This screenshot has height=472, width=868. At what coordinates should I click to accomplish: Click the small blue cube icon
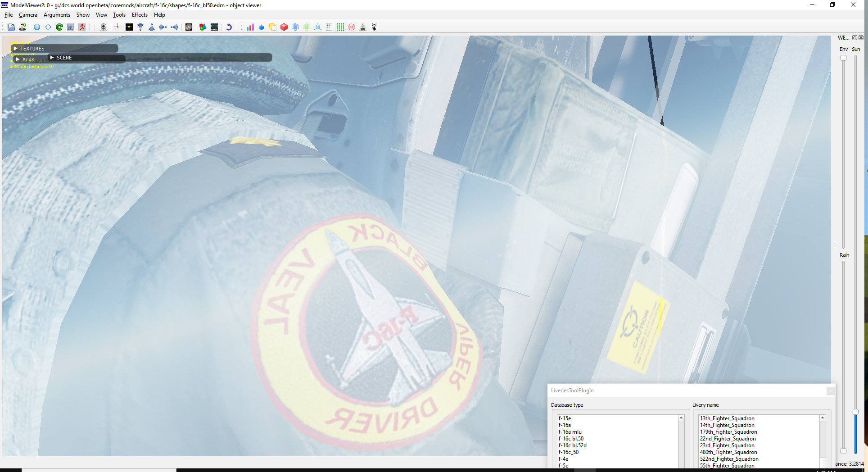[x=262, y=27]
